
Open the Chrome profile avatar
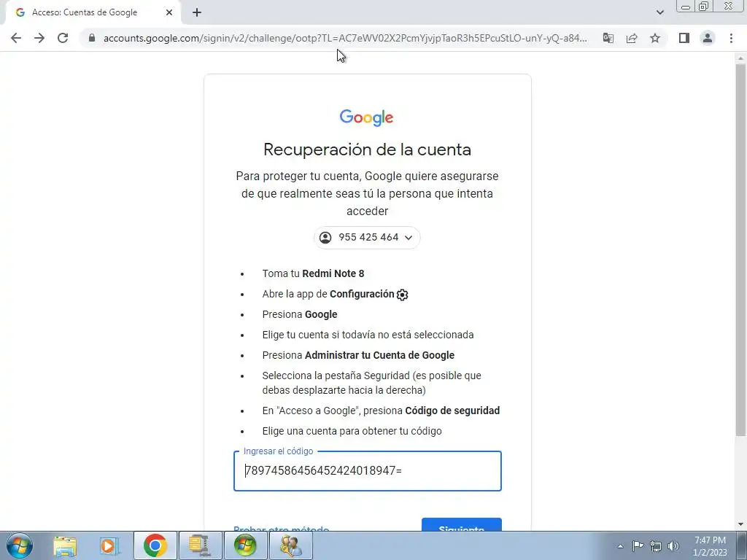coord(708,38)
